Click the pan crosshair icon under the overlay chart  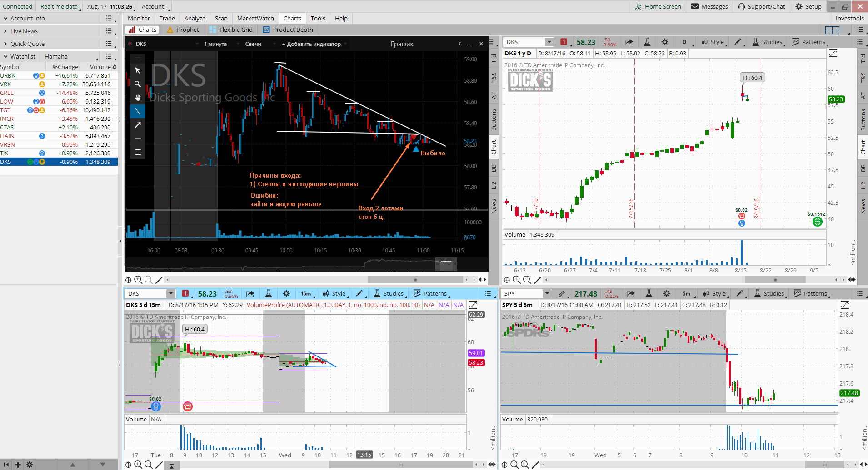129,280
